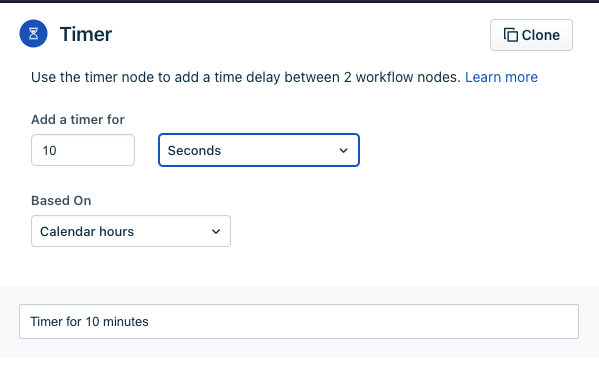Click the word Clone on the button
599x384 pixels.
click(541, 35)
